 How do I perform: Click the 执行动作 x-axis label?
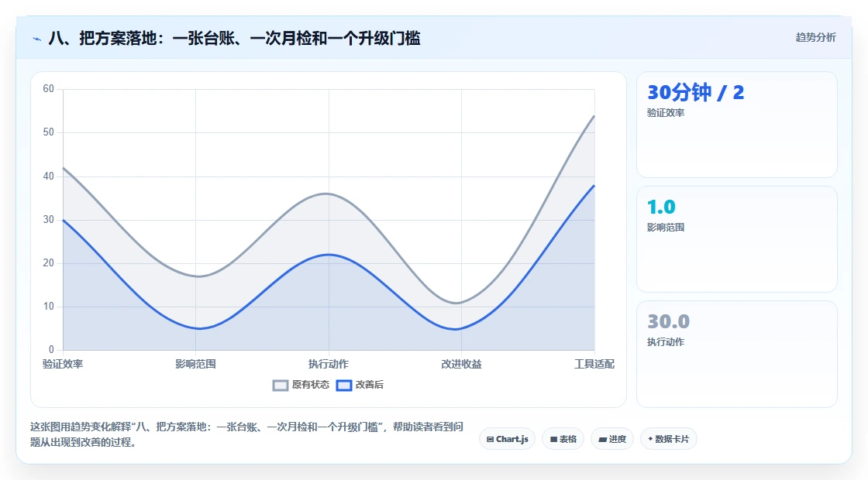pos(329,364)
